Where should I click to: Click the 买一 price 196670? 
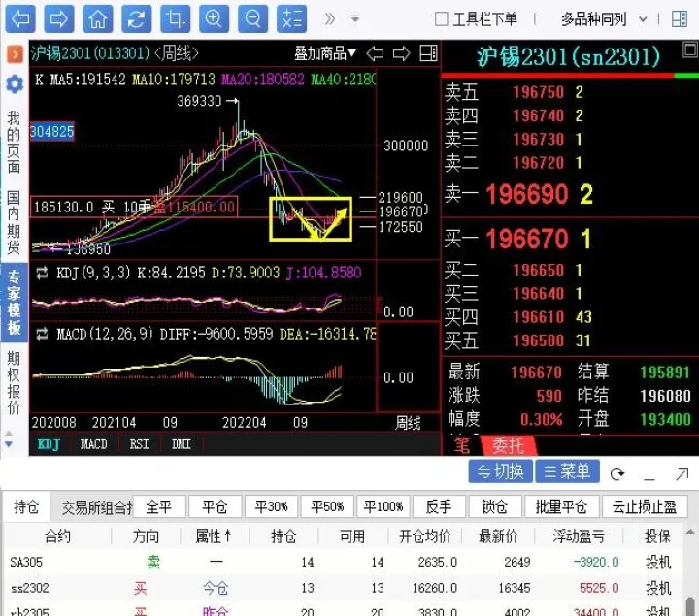pyautogui.click(x=526, y=239)
